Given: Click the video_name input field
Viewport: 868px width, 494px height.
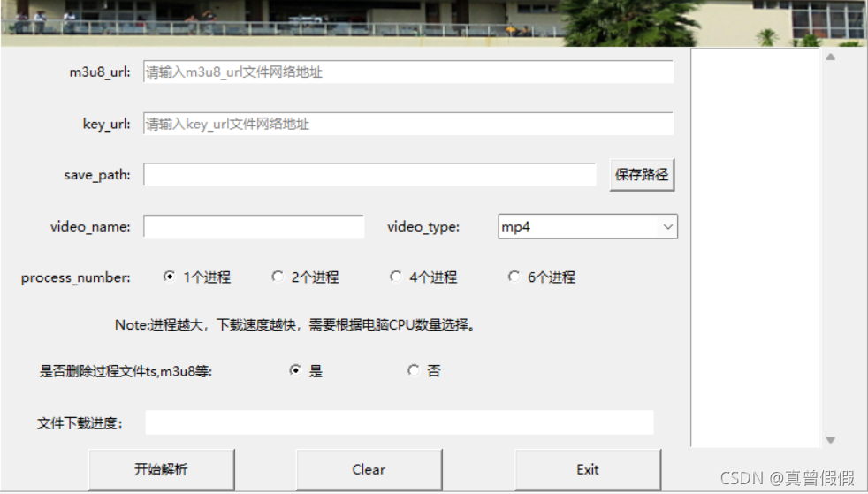Looking at the screenshot, I should pos(254,226).
